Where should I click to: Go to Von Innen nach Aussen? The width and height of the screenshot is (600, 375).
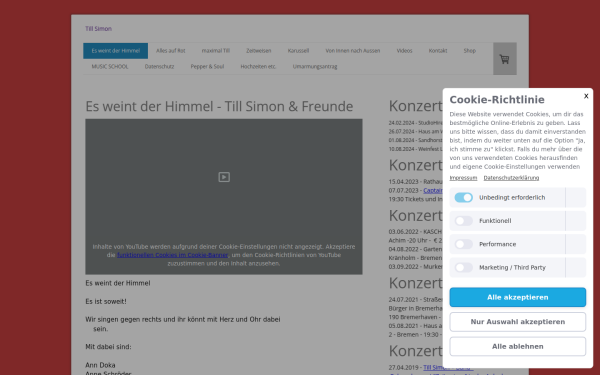353,51
